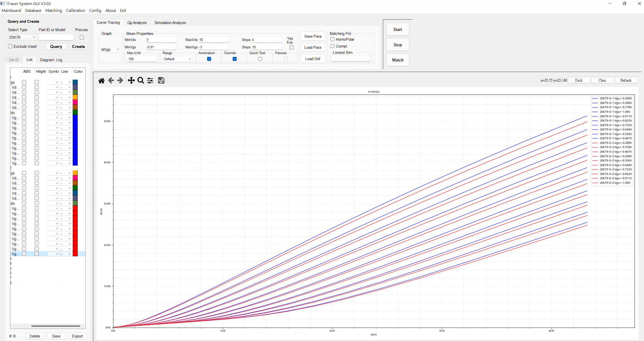The image size is (644, 341).
Task: Pick the red color swatch in highlighted row
Action: coord(75,254)
